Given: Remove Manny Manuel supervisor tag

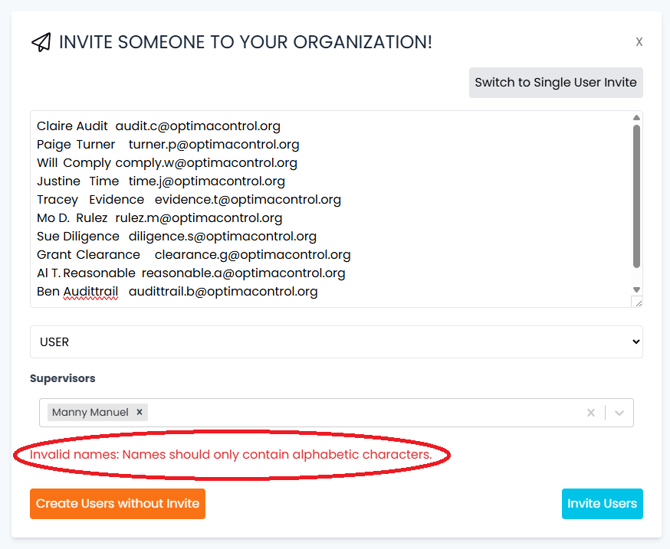Looking at the screenshot, I should coord(139,412).
